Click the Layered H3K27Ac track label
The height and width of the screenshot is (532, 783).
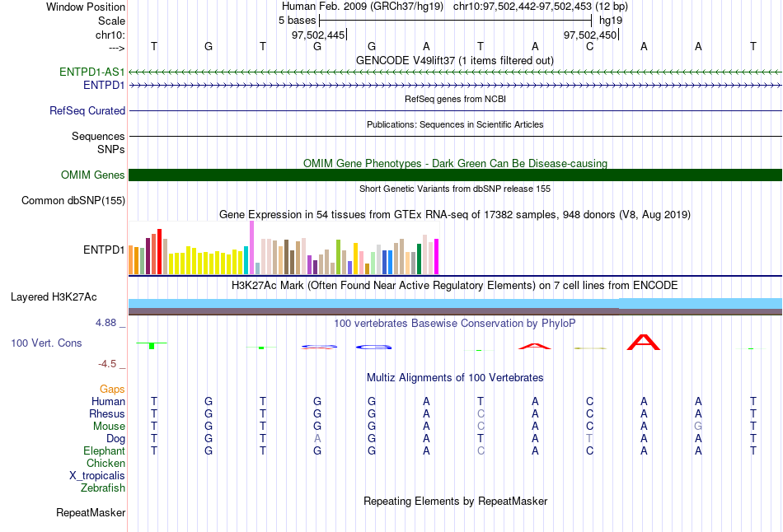point(54,297)
